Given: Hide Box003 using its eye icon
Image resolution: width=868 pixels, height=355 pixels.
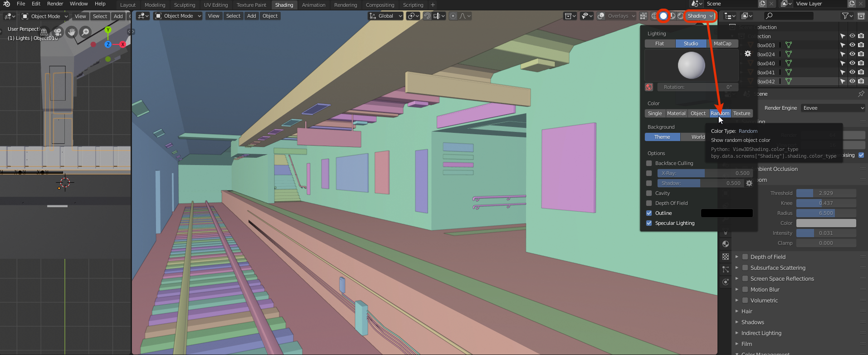Looking at the screenshot, I should tap(852, 45).
